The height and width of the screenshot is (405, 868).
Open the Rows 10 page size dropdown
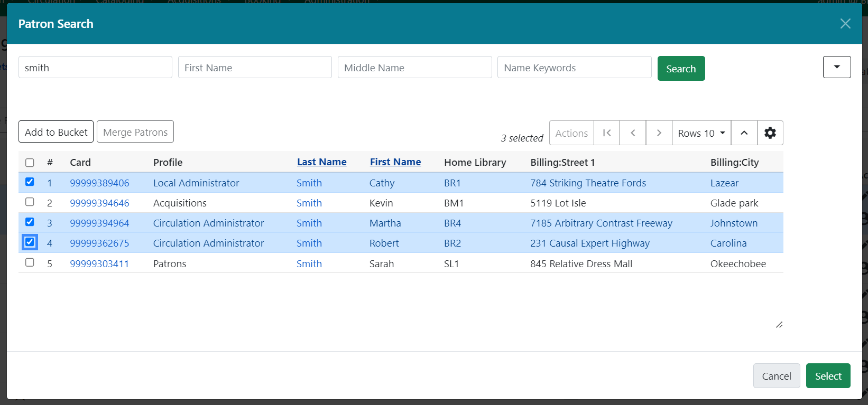pyautogui.click(x=701, y=133)
